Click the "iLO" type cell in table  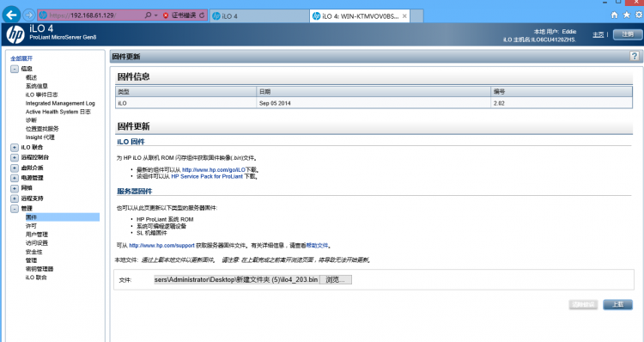(x=185, y=103)
